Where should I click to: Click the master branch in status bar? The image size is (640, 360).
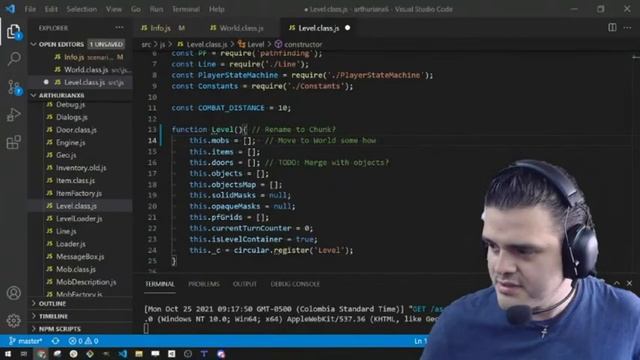[25, 341]
